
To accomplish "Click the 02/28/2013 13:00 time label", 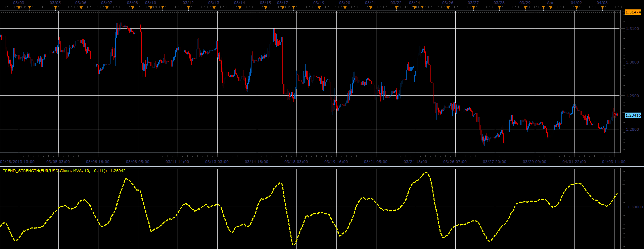I will (17, 162).
